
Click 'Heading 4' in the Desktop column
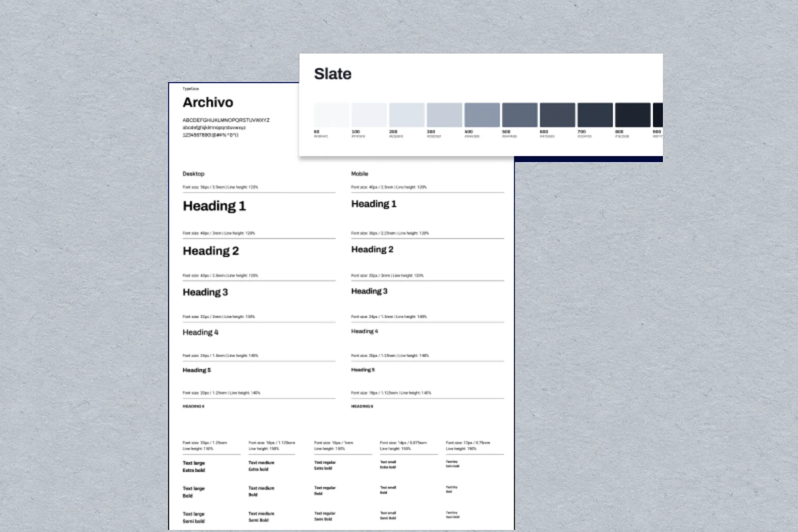(200, 332)
